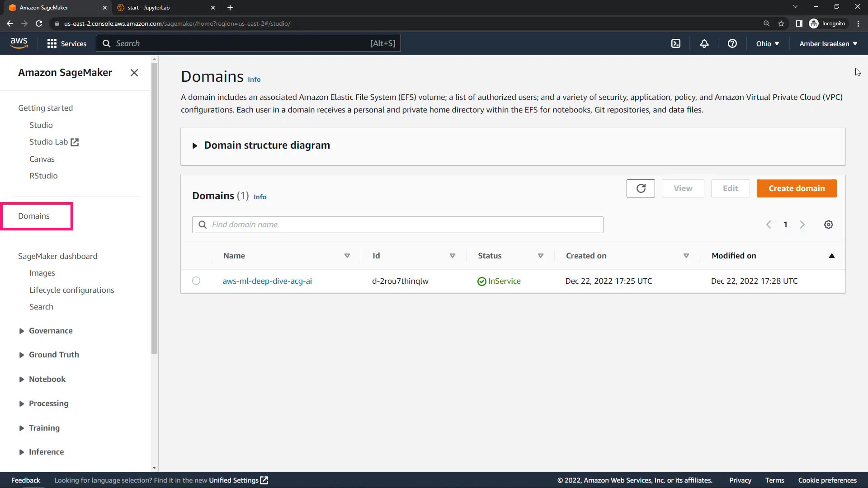Bookmark this page with star icon
868x488 pixels.
pyautogui.click(x=781, y=23)
